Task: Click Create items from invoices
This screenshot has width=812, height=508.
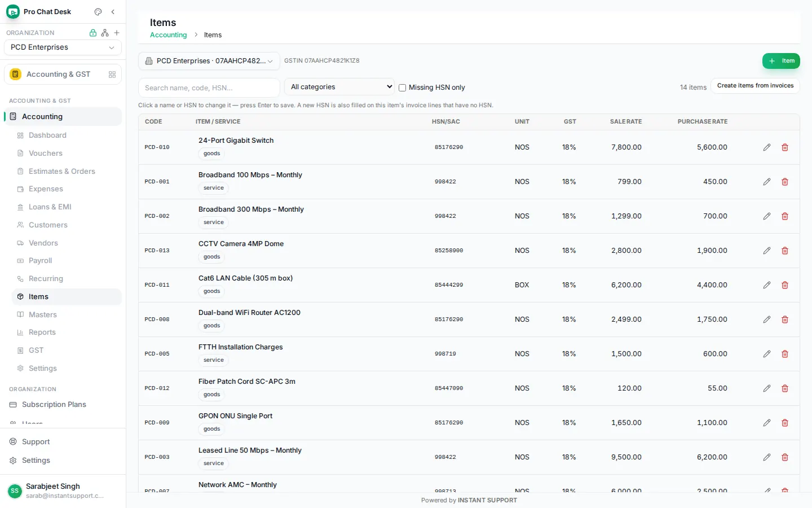Action: [755, 86]
